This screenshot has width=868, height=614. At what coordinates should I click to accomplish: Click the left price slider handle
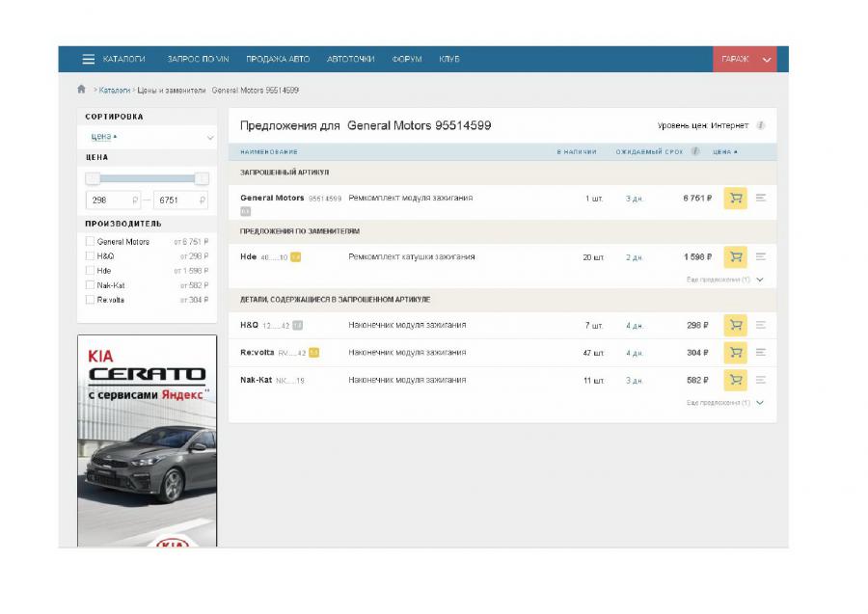pos(93,178)
